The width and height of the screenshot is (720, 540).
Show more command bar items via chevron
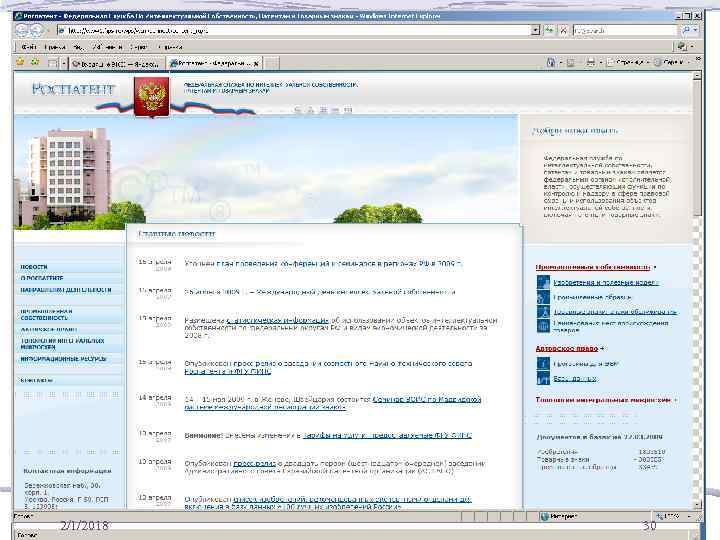point(698,60)
